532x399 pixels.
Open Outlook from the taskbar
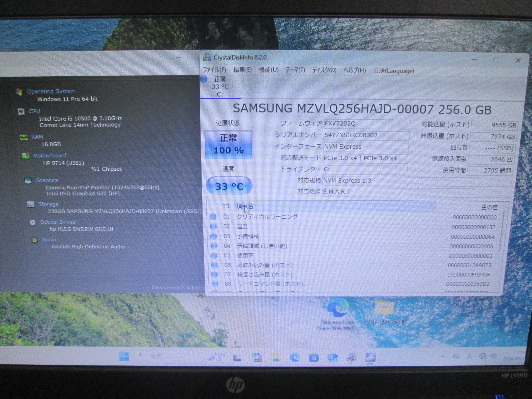332,358
